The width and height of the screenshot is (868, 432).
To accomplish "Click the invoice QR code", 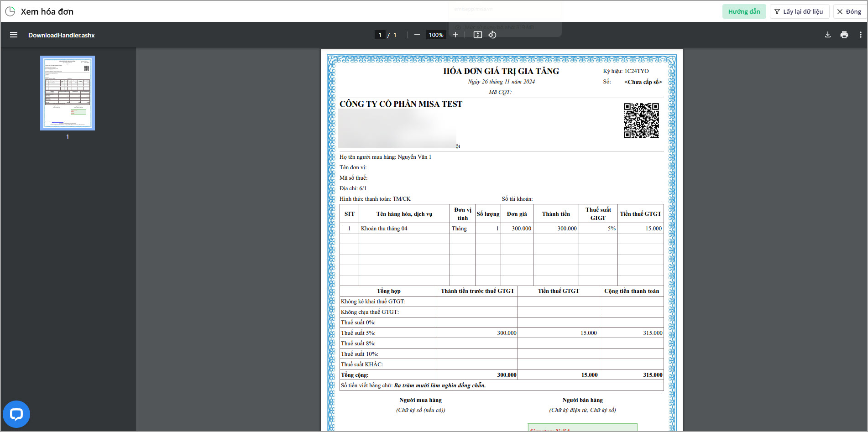I will click(641, 120).
